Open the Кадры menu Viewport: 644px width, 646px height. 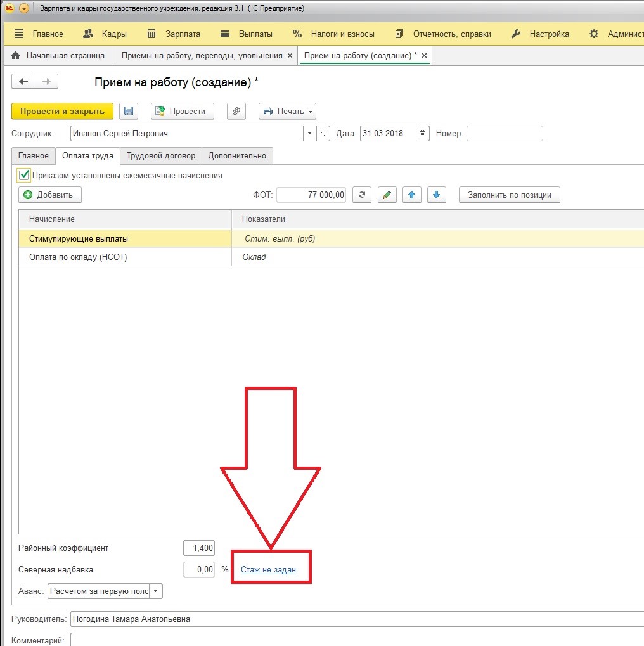click(x=105, y=34)
